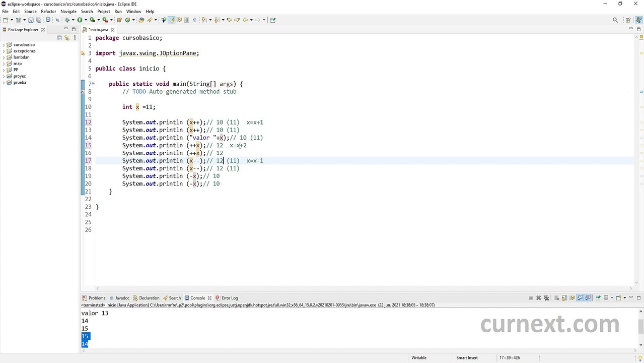This screenshot has width=644, height=363.
Task: Select the proyec project in Package Explorer
Action: (x=19, y=76)
